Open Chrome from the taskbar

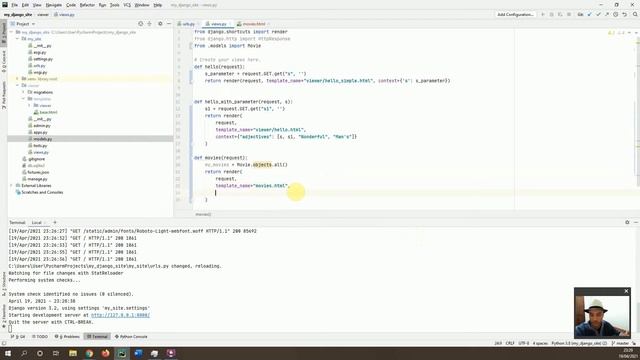pyautogui.click(x=89, y=353)
